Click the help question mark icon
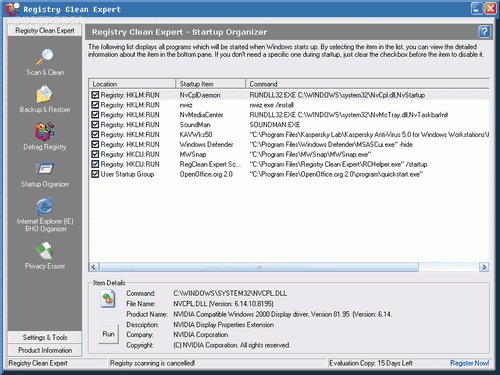Screen dimensions: 500x375 point(484,32)
